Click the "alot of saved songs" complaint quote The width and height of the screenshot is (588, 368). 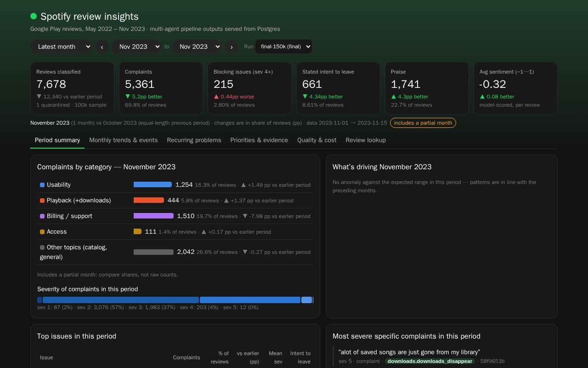point(409,352)
